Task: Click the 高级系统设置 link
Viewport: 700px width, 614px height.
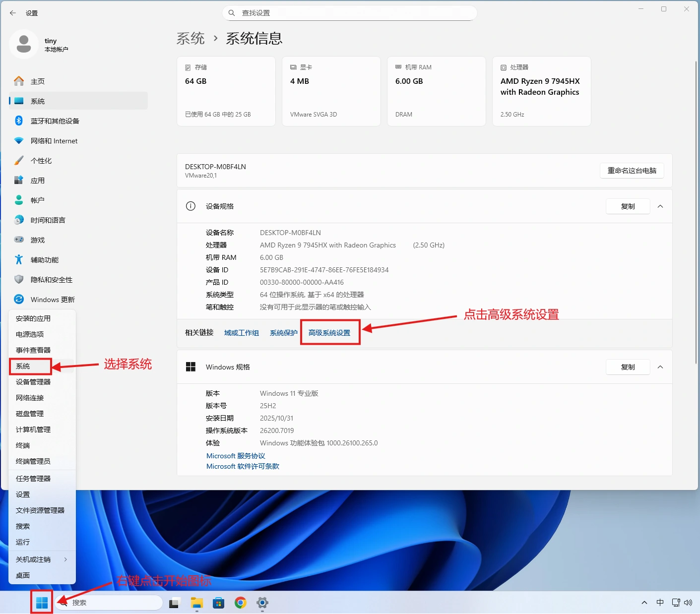Action: 329,333
